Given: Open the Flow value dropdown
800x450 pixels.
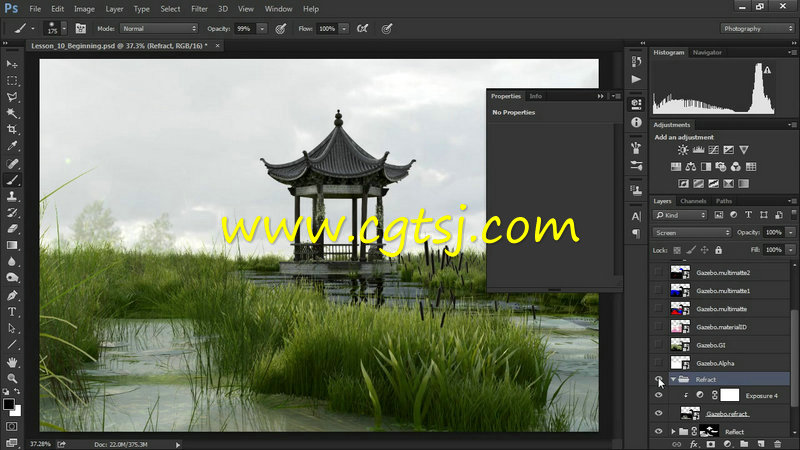Looking at the screenshot, I should (344, 29).
